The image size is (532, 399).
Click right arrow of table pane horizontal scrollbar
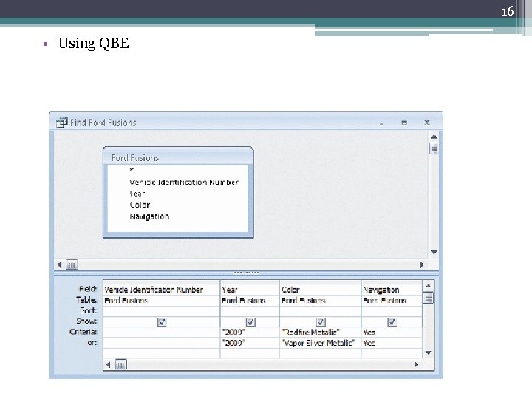point(421,265)
